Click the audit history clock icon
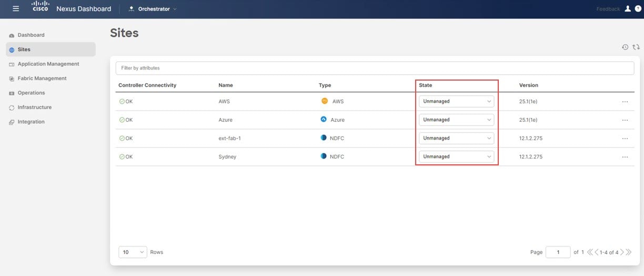The height and width of the screenshot is (276, 644). (x=625, y=47)
